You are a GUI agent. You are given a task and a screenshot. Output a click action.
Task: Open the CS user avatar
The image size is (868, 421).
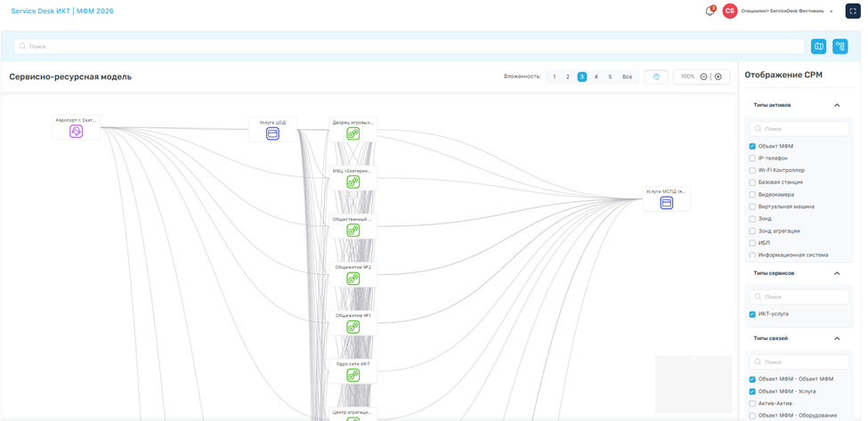pos(730,11)
